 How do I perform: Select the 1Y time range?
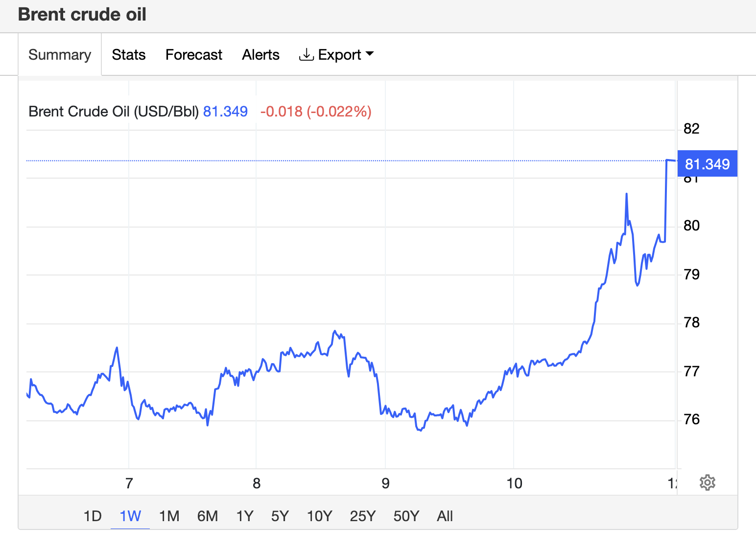pos(245,516)
